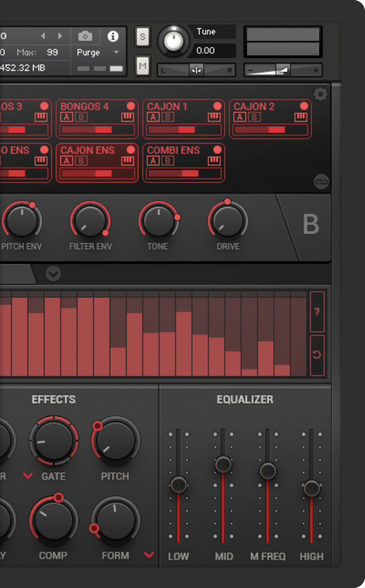Reset the sequencer with undo icon
365x588 pixels.
tap(317, 355)
